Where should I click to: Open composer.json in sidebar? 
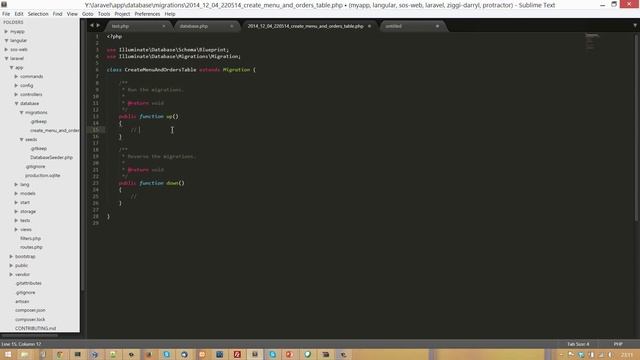(x=30, y=310)
